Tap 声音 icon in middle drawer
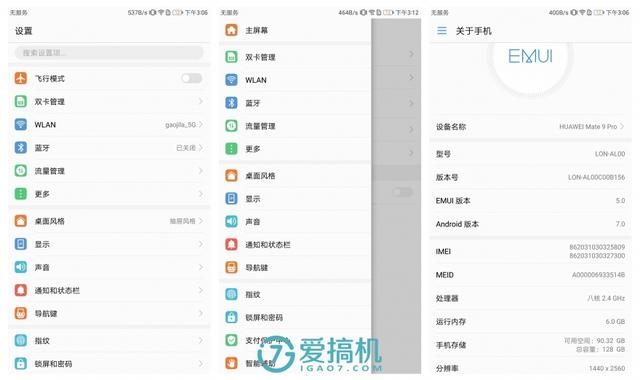Image resolution: width=640 pixels, height=380 pixels. tap(231, 222)
